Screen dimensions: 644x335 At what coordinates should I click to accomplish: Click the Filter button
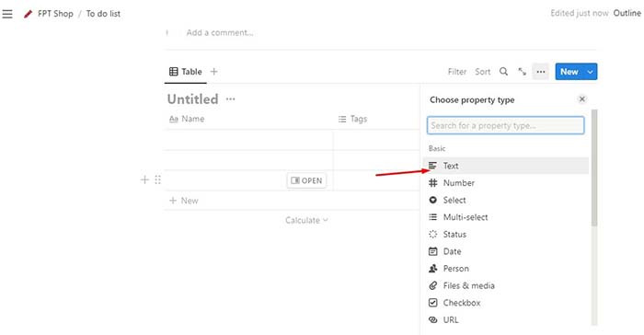[456, 72]
